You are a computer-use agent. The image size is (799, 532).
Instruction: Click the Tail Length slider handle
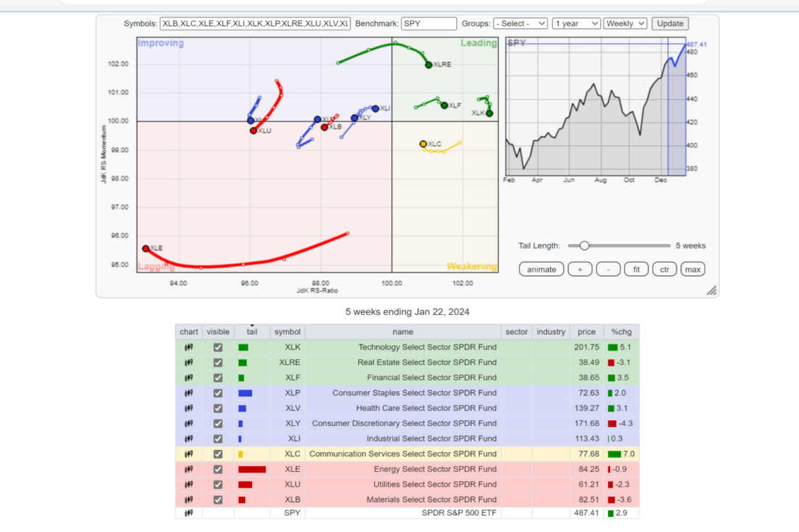pos(585,246)
